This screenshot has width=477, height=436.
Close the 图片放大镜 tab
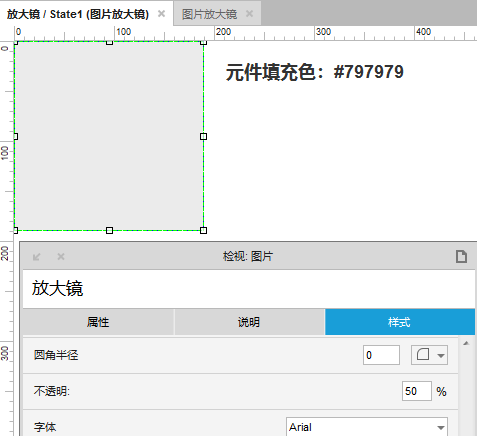pos(249,14)
